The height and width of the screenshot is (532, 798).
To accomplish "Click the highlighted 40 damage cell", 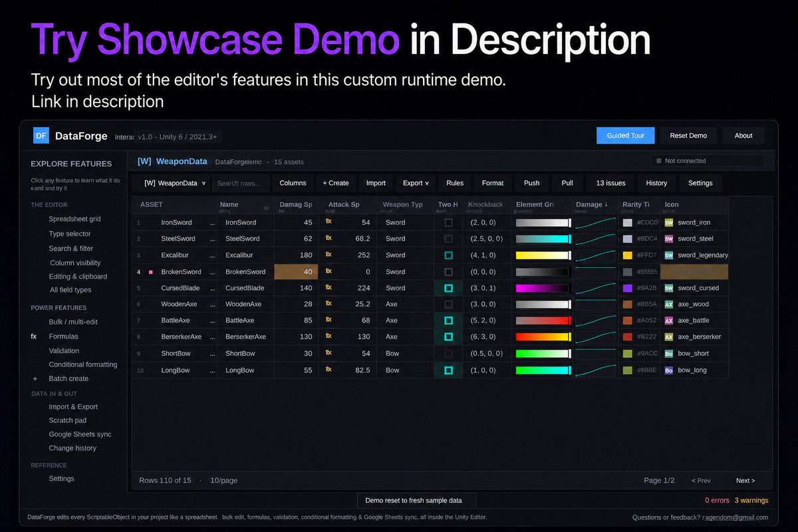I will click(x=296, y=272).
